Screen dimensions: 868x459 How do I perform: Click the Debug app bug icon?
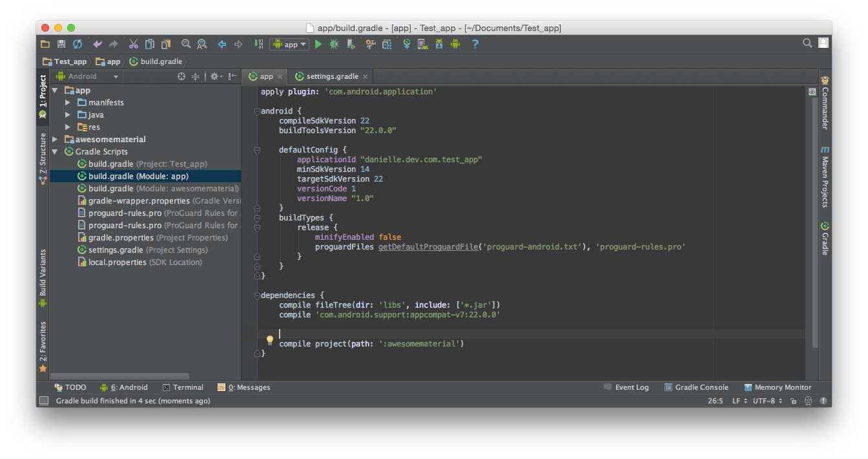pos(334,44)
